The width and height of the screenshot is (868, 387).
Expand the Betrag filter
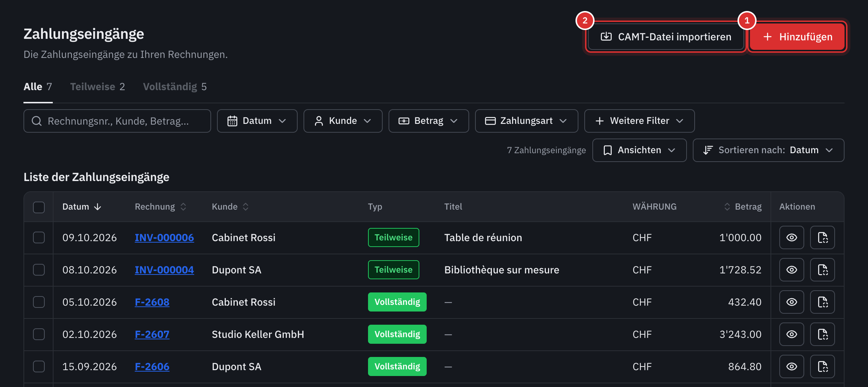429,121
